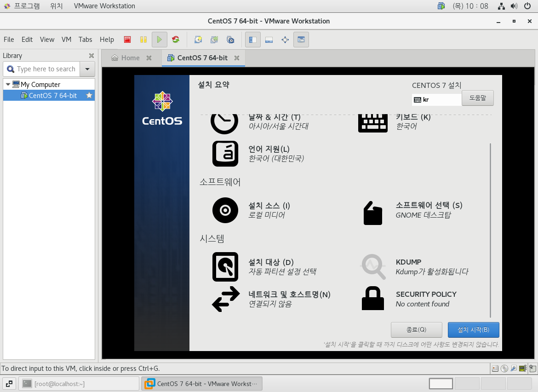The width and height of the screenshot is (538, 392).
Task: Toggle the thumbnail bar view icon
Action: [x=269, y=40]
